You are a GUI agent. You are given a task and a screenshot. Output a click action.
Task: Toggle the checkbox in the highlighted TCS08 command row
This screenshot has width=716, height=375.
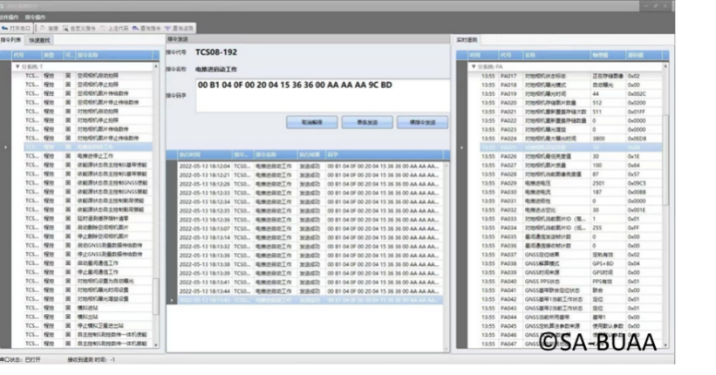pos(68,147)
